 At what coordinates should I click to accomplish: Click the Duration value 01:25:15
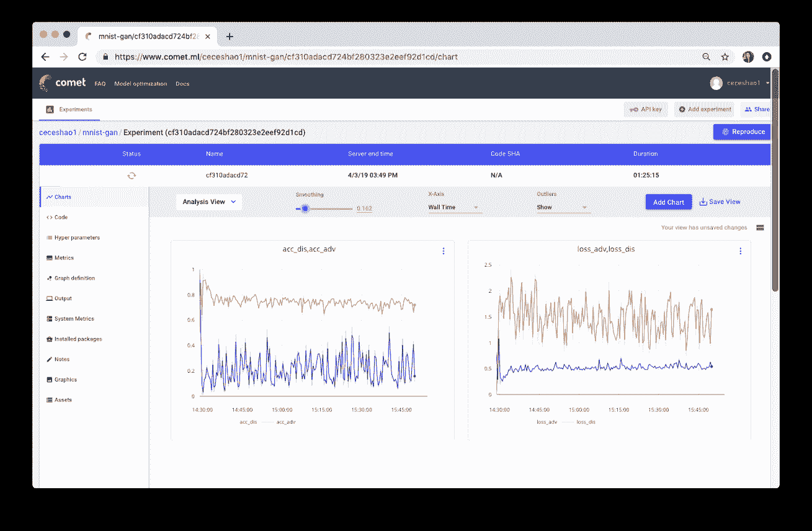click(x=646, y=176)
